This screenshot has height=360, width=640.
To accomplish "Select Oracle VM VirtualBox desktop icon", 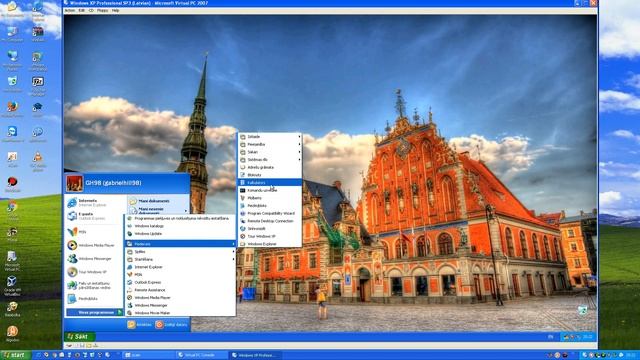I will pyautogui.click(x=12, y=286).
